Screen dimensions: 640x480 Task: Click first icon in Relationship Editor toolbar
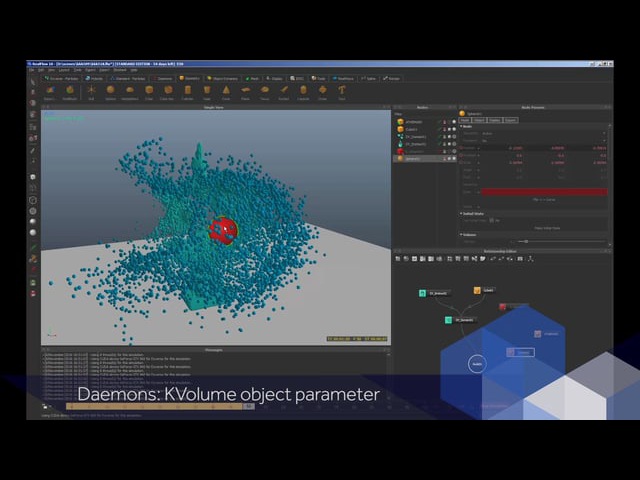pos(398,259)
